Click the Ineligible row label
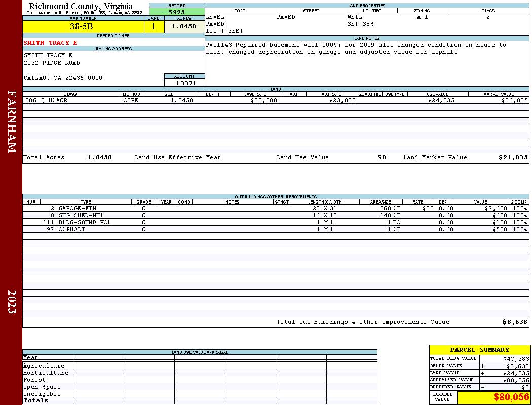This screenshot has height=405, width=532. pyautogui.click(x=42, y=394)
